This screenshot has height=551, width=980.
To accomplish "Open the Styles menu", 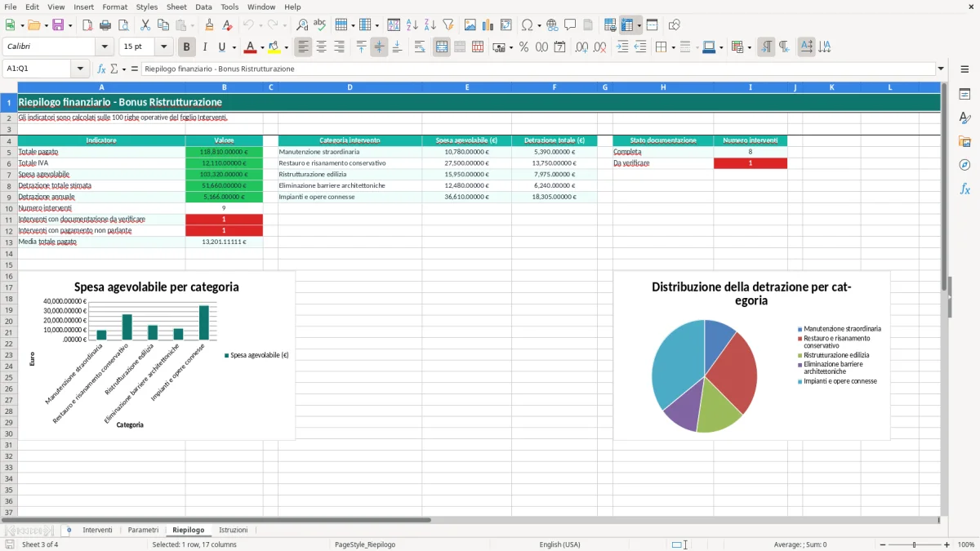I will coord(147,7).
